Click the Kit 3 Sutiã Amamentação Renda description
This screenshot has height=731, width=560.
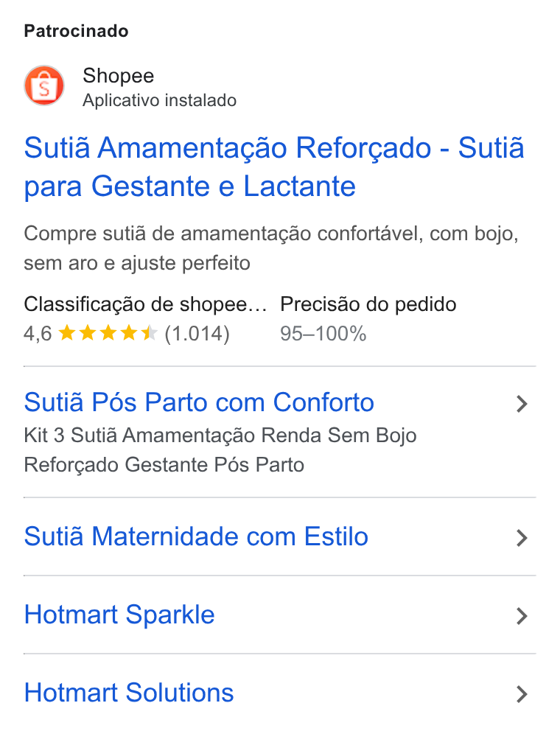220,450
